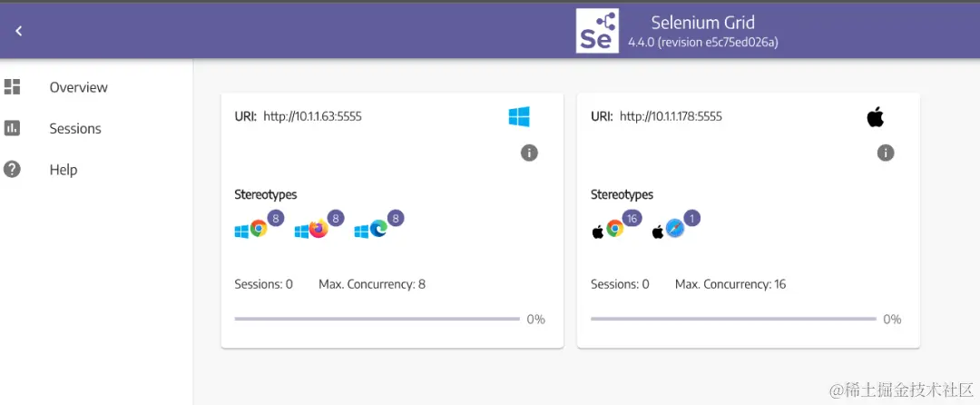980x405 pixels.
Task: Click the Windows OS logo on first node
Action: point(519,116)
